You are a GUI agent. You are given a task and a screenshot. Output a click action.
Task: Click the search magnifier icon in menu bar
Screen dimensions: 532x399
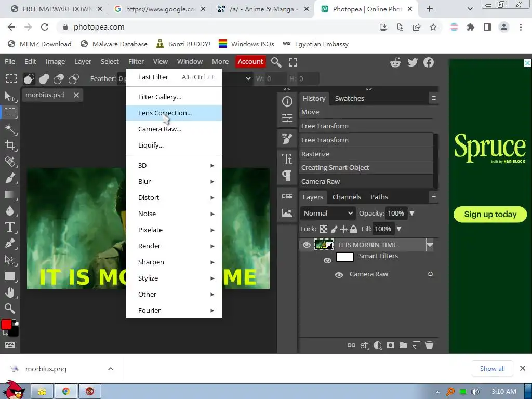coord(276,62)
